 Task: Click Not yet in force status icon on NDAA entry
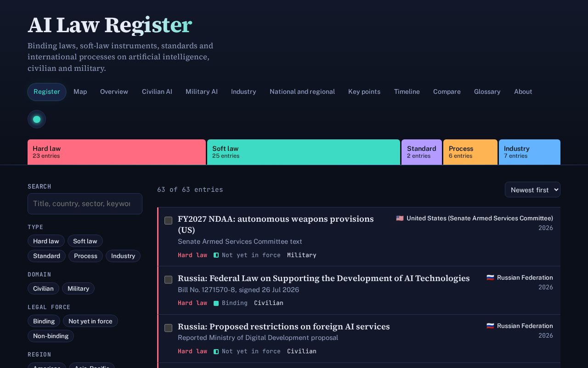tap(216, 255)
